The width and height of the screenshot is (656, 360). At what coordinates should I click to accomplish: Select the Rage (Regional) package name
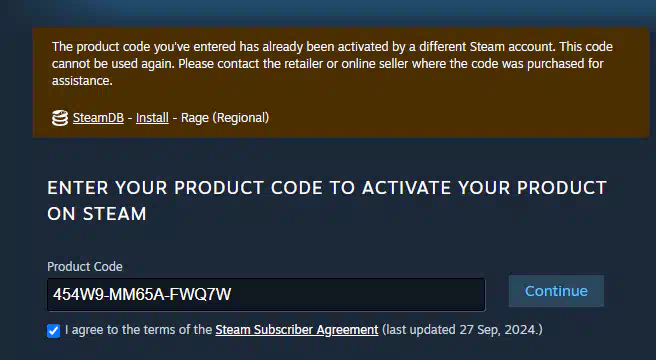point(225,118)
